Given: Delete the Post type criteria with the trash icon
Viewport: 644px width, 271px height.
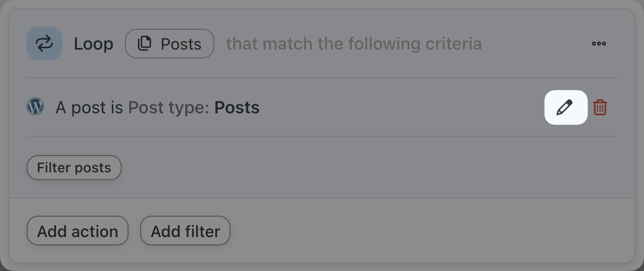Looking at the screenshot, I should click(x=600, y=108).
